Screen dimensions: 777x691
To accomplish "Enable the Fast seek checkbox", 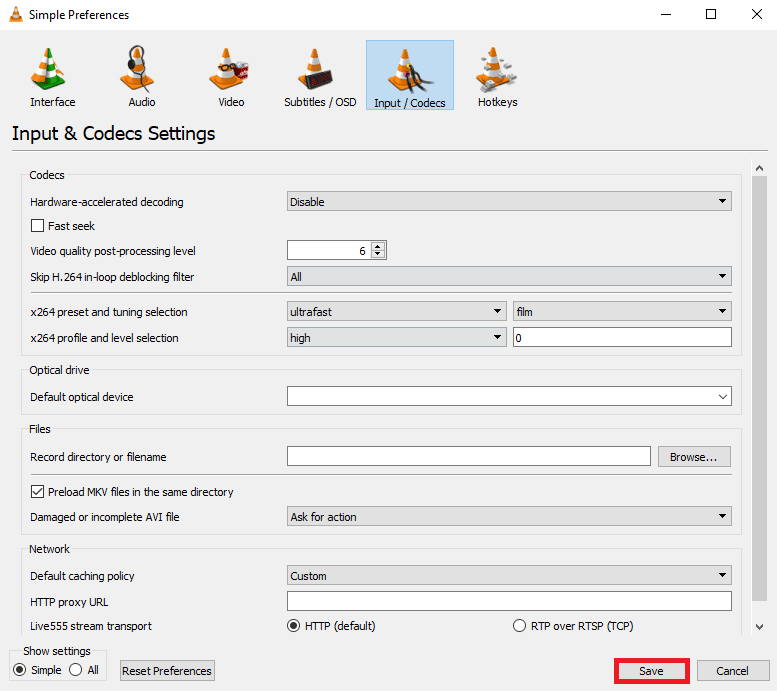I will pyautogui.click(x=37, y=226).
